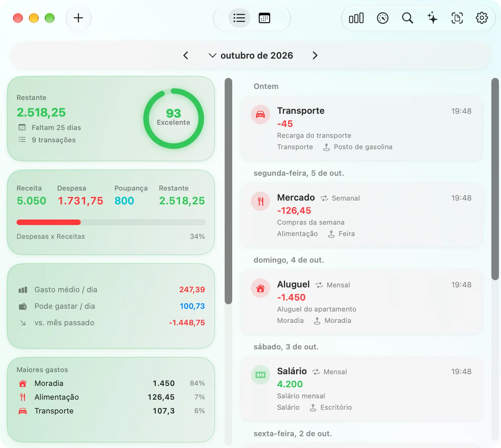Click the house icon beside Moradia in Maiores gastos
Image resolution: width=501 pixels, height=448 pixels.
click(x=23, y=384)
